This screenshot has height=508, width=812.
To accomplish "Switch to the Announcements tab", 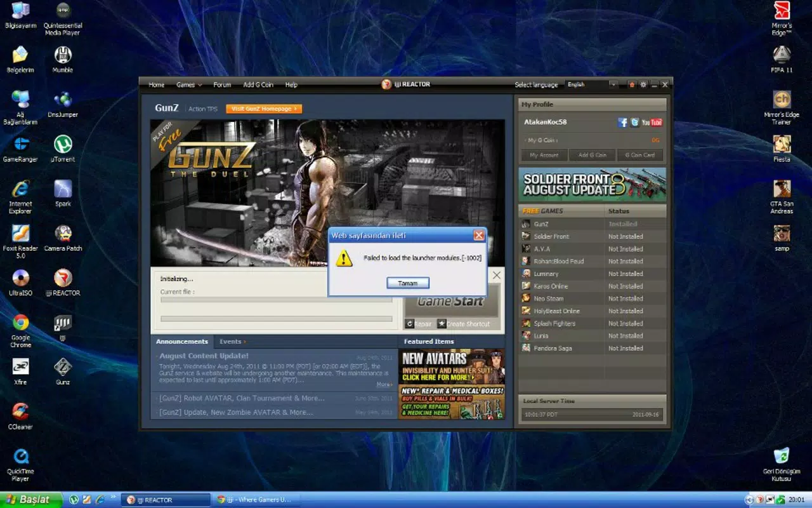I will [x=182, y=342].
